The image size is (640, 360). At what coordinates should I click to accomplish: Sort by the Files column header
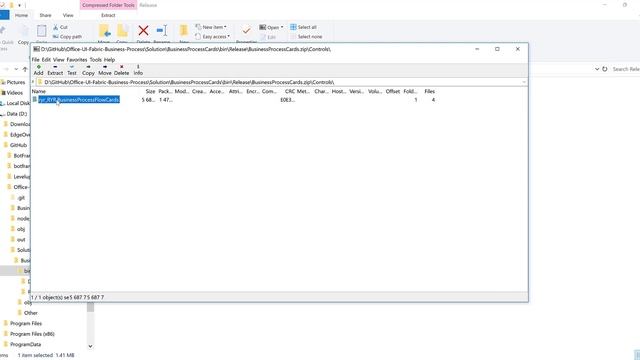(x=429, y=91)
